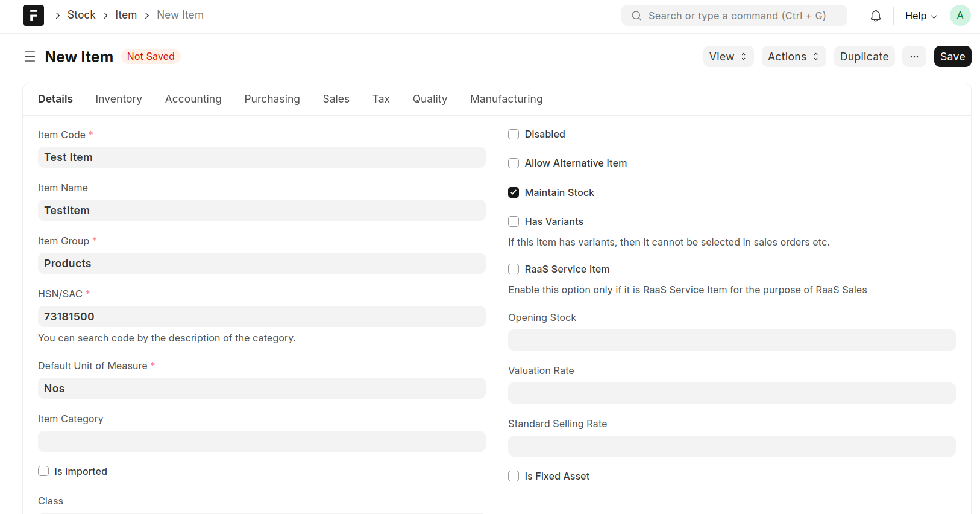Tick the Has Variants checkbox
The width and height of the screenshot is (980, 514).
514,221
